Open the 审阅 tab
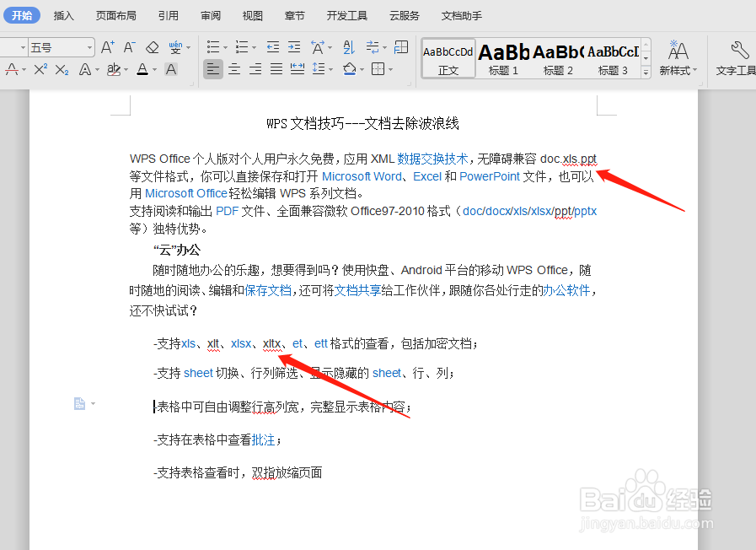Screen dimensions: 756x550 point(211,16)
